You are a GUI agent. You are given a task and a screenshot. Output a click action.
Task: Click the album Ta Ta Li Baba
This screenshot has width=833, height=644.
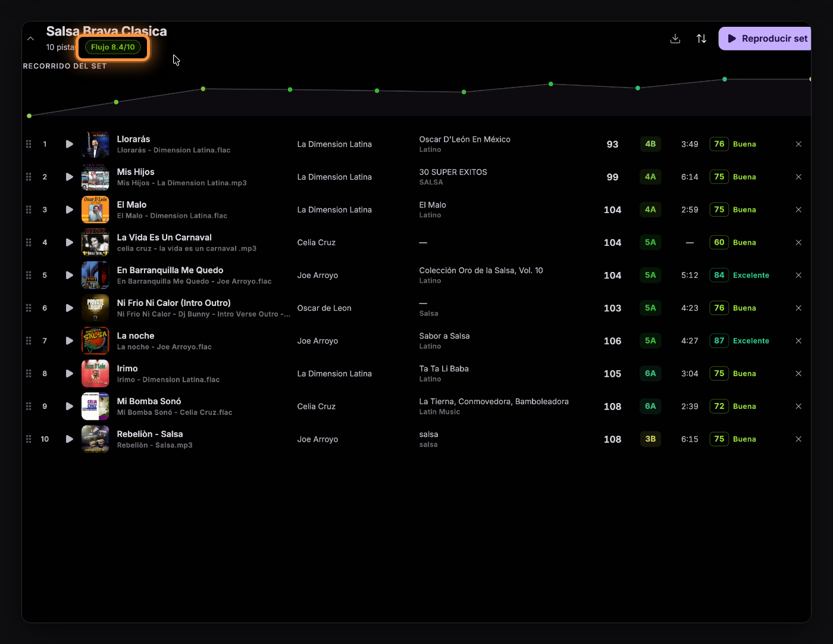point(444,368)
